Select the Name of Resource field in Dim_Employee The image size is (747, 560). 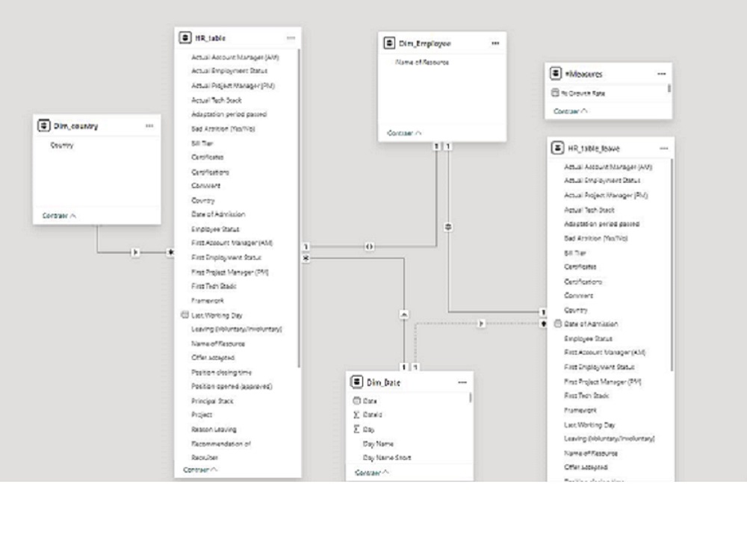[x=423, y=62]
